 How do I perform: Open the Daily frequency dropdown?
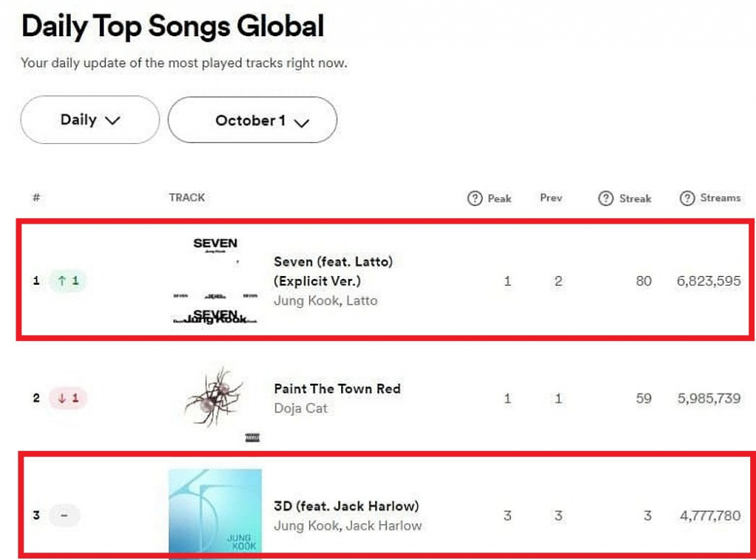pyautogui.click(x=90, y=120)
